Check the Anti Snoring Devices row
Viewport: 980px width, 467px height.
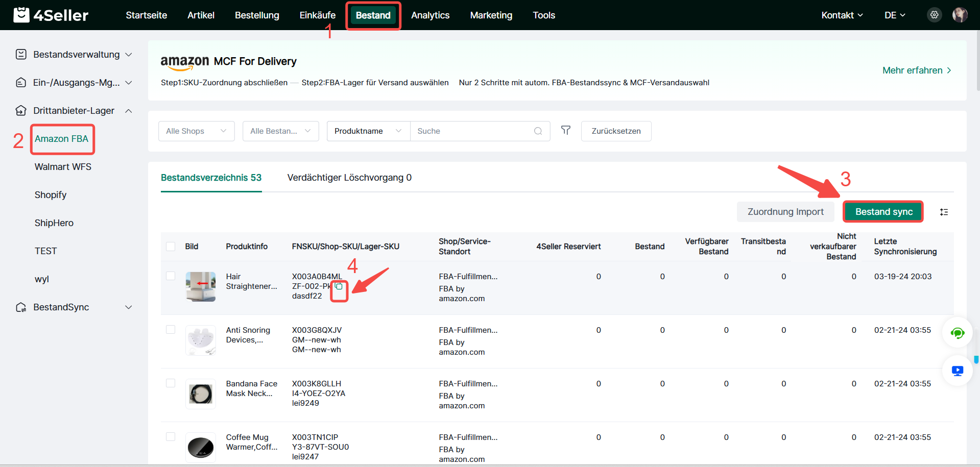pos(171,330)
